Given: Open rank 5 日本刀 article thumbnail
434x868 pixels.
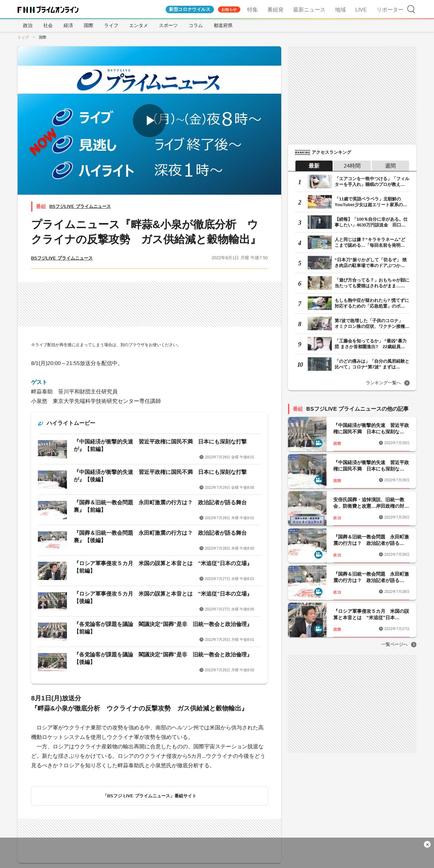Looking at the screenshot, I should tap(320, 263).
